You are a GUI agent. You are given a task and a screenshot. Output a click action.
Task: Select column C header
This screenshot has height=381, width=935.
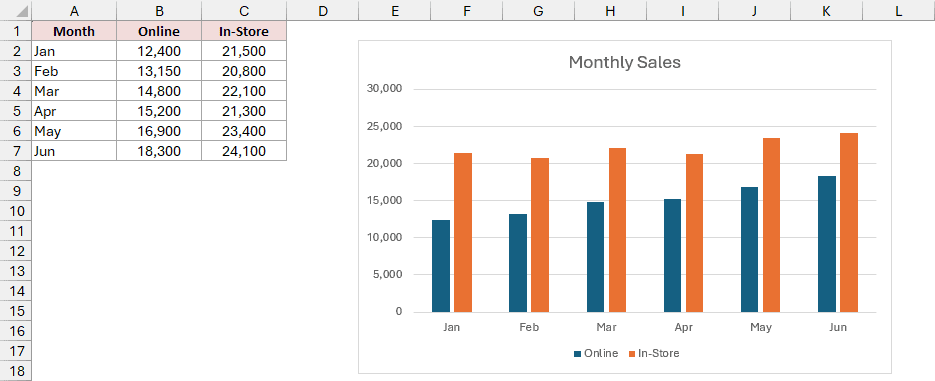[244, 10]
